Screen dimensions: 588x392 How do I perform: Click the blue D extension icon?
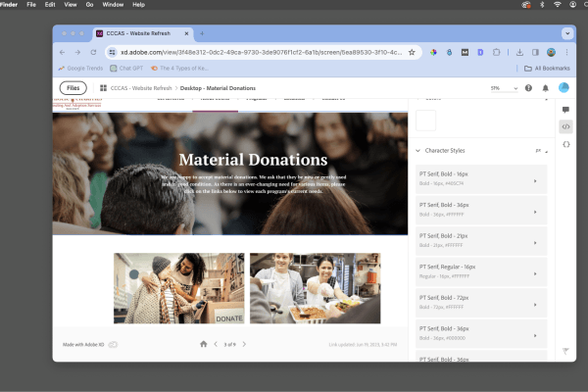(480, 52)
